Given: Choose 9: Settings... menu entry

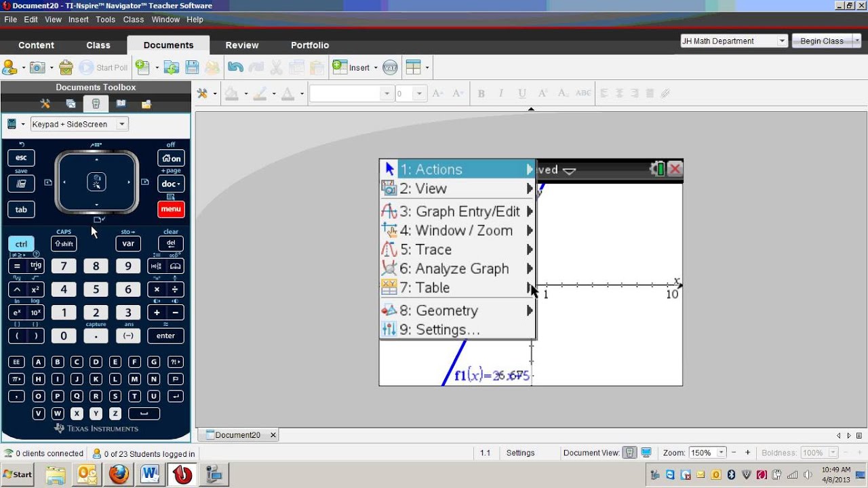Looking at the screenshot, I should 458,329.
